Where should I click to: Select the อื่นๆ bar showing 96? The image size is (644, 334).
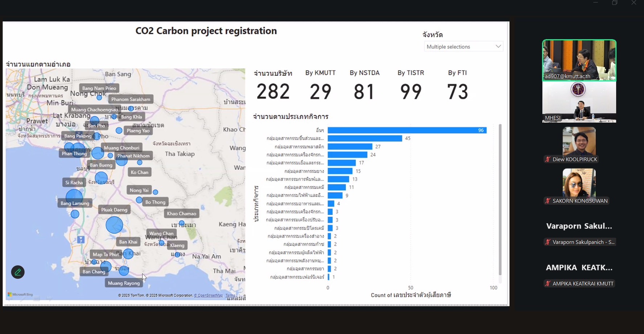(407, 130)
